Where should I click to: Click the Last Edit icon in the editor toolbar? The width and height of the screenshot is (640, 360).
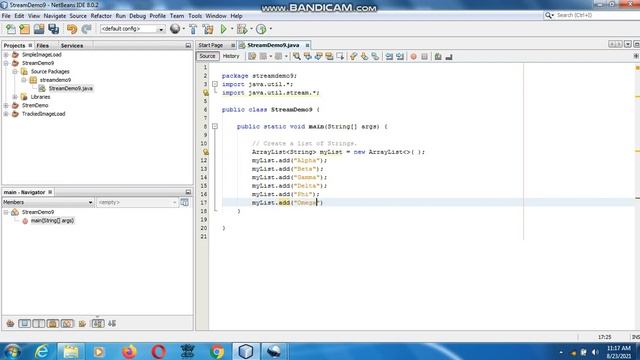pos(252,57)
